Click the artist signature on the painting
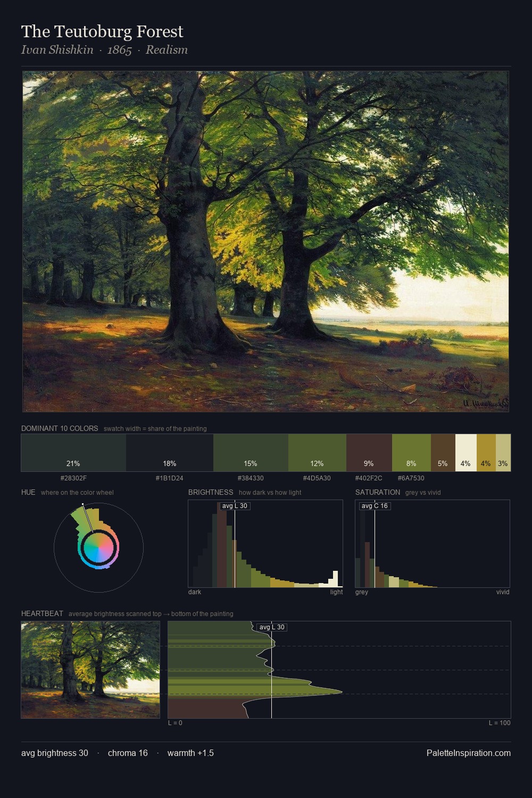532x798 pixels. click(x=485, y=404)
